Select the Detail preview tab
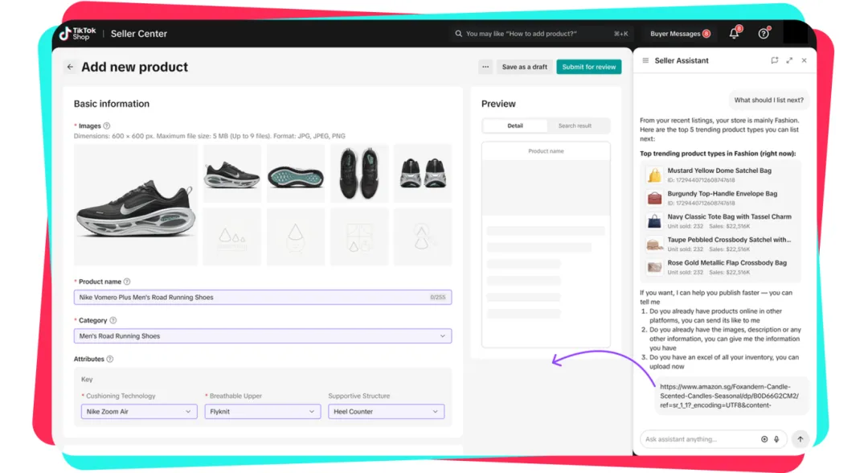The width and height of the screenshot is (868, 473). tap(515, 125)
